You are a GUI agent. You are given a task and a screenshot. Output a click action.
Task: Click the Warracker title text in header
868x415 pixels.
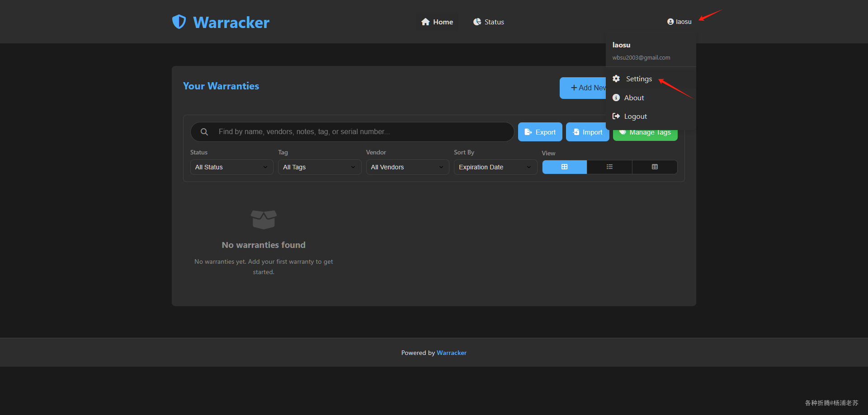(231, 22)
